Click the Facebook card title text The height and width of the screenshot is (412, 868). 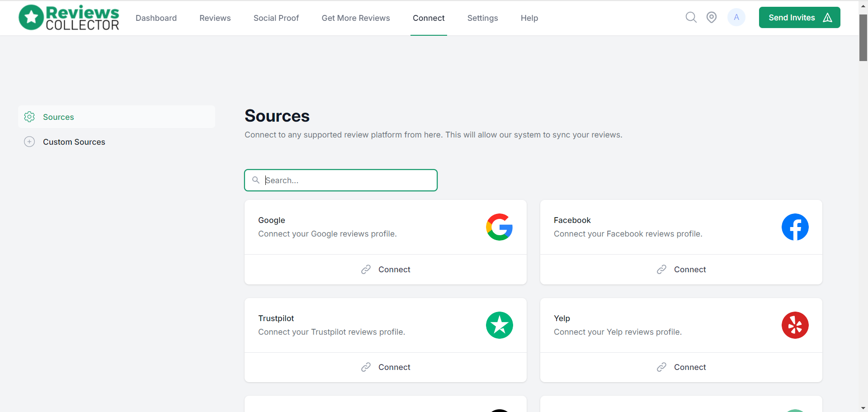point(572,220)
